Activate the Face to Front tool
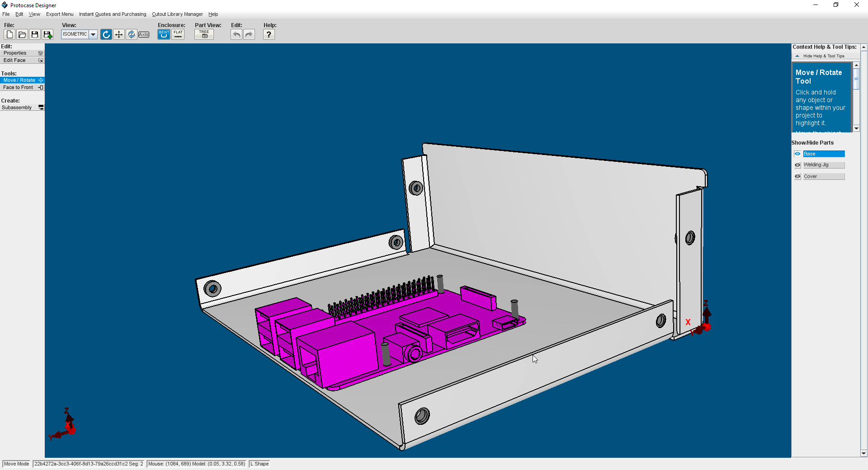 click(18, 87)
